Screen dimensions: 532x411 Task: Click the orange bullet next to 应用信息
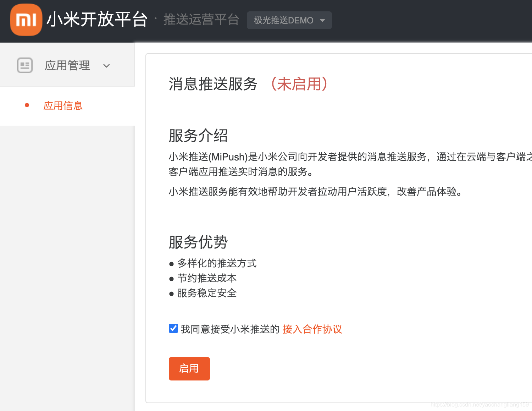pyautogui.click(x=27, y=105)
